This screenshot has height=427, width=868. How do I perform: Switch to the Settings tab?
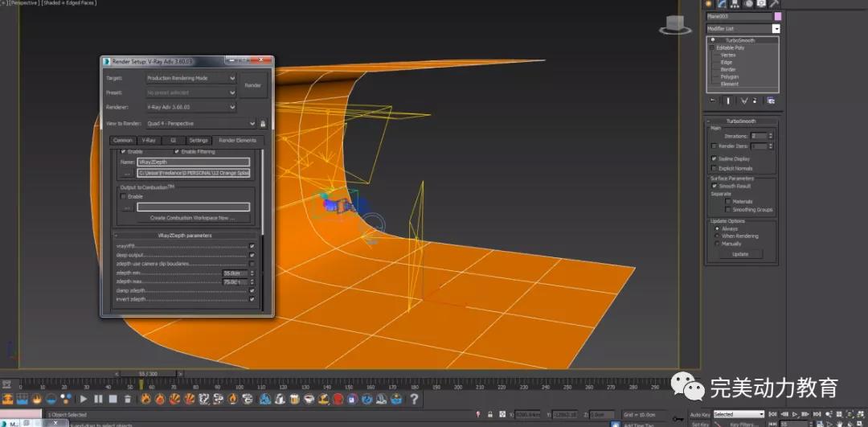point(199,141)
